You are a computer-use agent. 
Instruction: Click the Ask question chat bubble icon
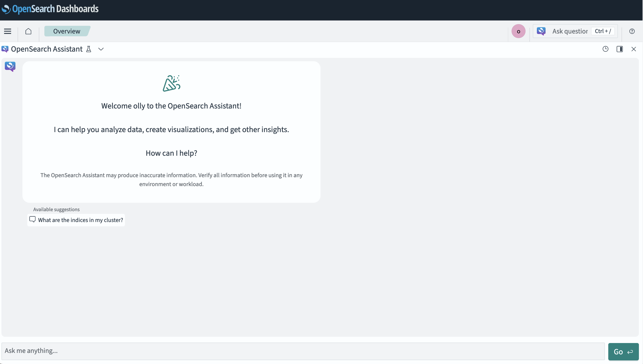click(541, 31)
